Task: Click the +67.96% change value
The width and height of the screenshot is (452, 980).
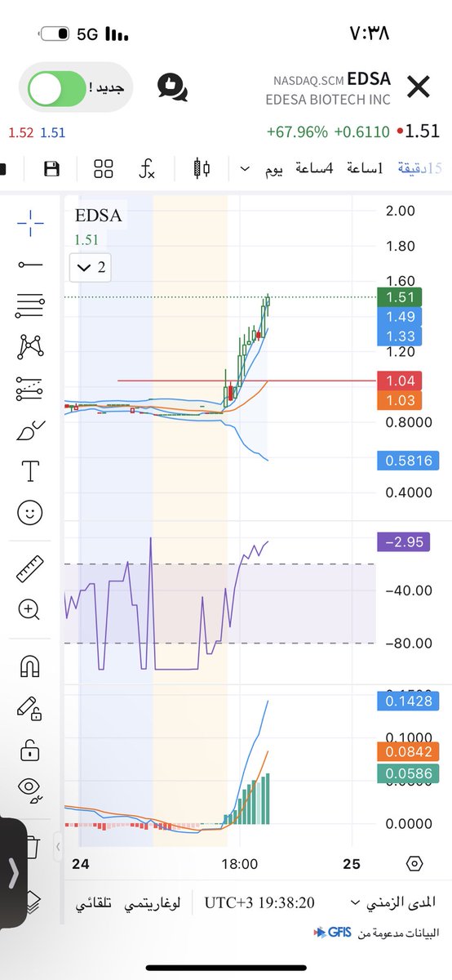Action: click(297, 132)
